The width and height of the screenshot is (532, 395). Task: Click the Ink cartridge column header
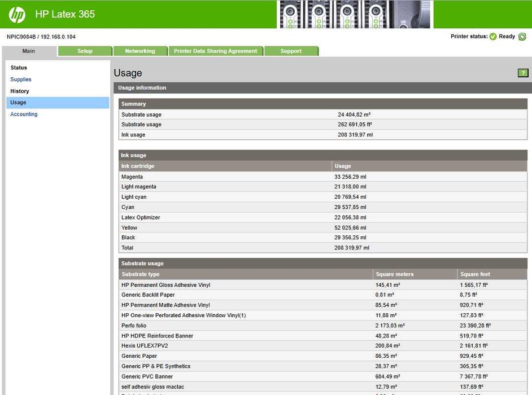pyautogui.click(x=225, y=166)
